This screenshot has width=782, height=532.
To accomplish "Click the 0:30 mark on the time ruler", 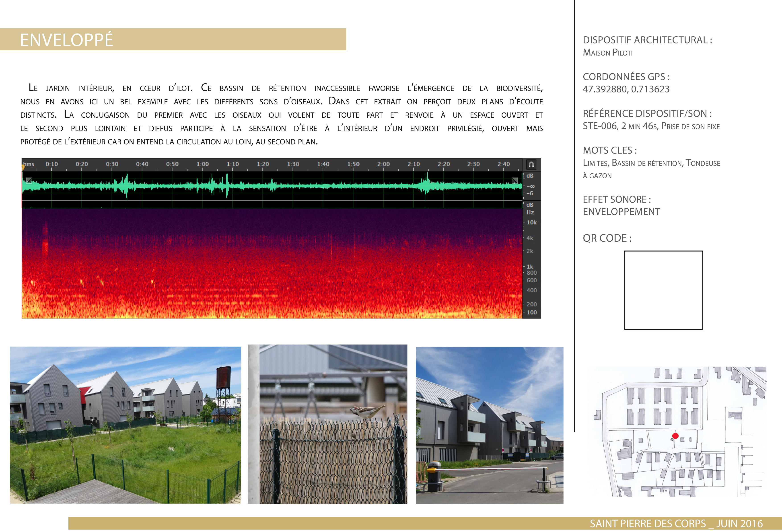I will pos(112,164).
